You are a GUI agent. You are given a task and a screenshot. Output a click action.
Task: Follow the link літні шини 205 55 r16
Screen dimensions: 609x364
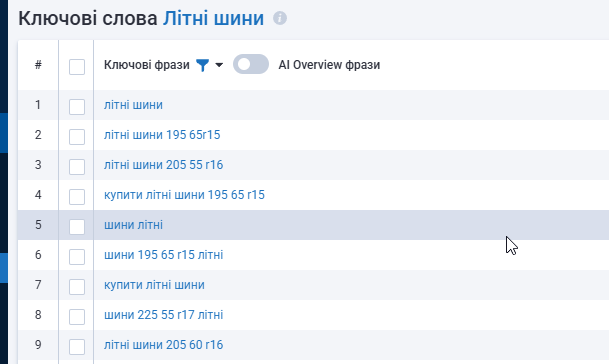pyautogui.click(x=164, y=165)
